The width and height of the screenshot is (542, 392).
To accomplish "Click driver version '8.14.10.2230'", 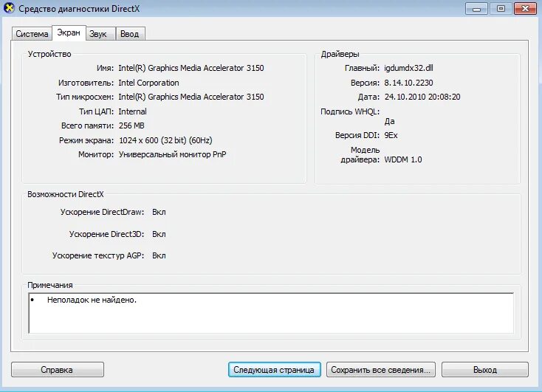I will (408, 83).
